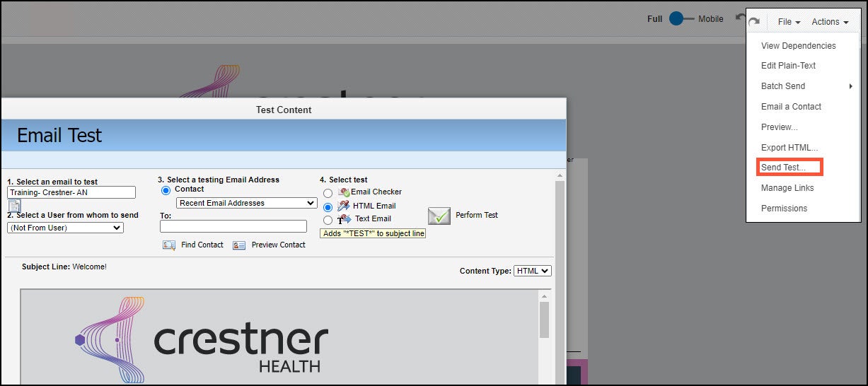Select the Email Checker radio button
The height and width of the screenshot is (386, 868).
[328, 193]
